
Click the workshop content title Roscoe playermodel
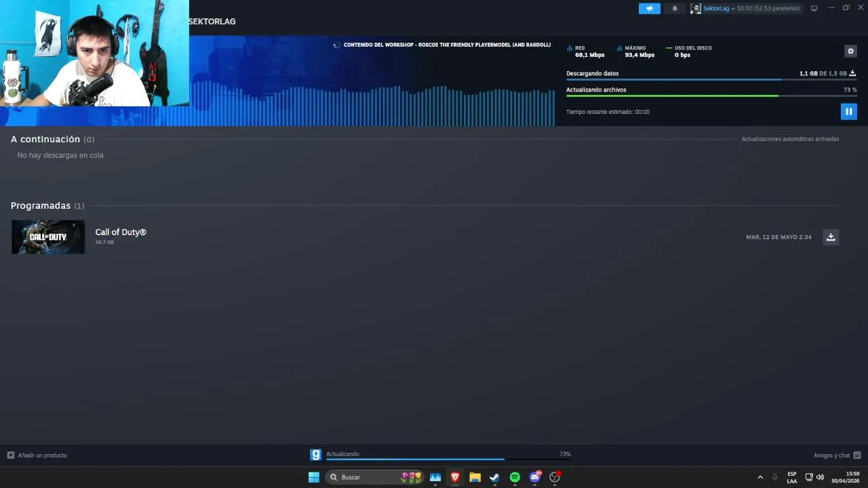tap(447, 45)
